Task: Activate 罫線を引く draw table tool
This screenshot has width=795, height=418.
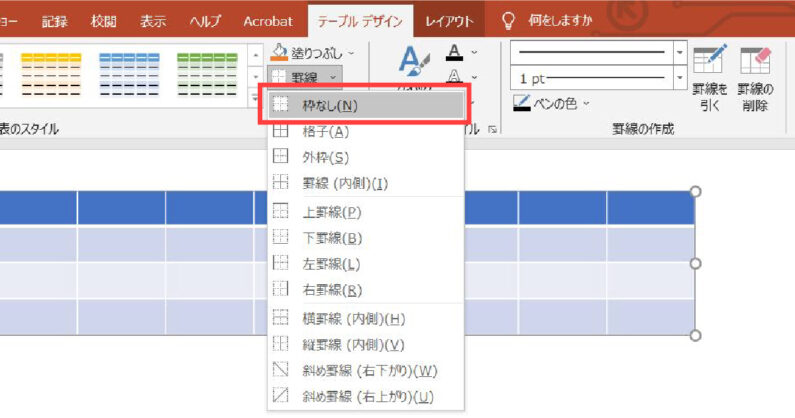Action: point(709,79)
